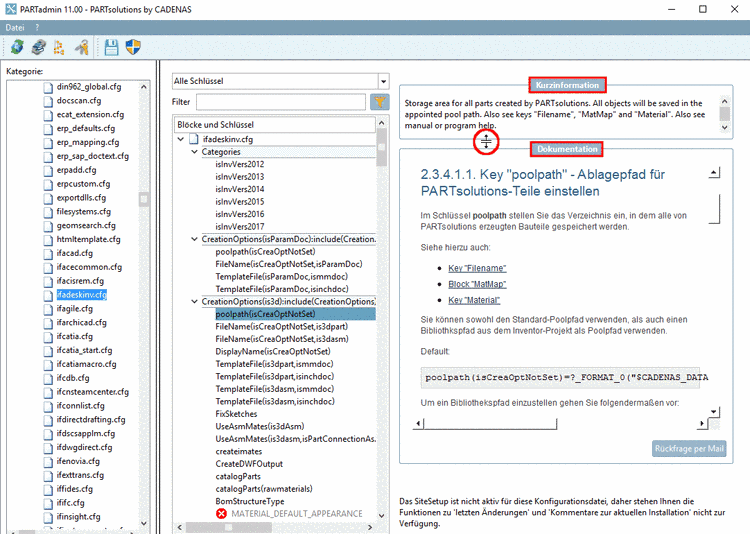
Task: Select TemplateFile(is3dasm,ismmdoc) key
Action: (x=275, y=389)
